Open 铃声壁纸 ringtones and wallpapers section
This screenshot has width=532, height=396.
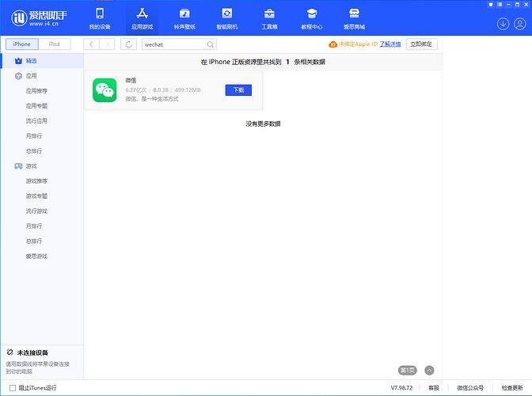click(184, 17)
